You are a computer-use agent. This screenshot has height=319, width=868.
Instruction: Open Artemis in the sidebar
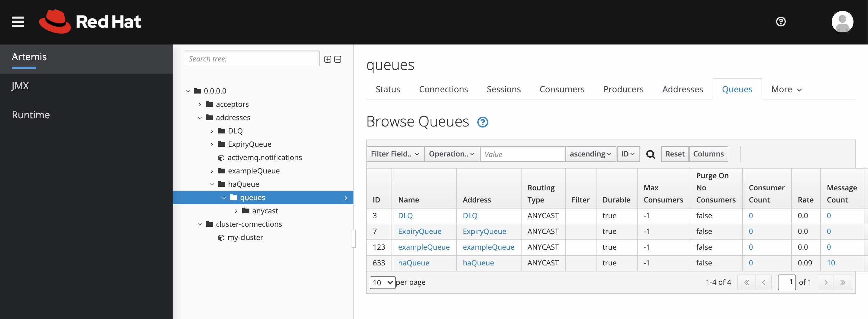tap(86, 59)
